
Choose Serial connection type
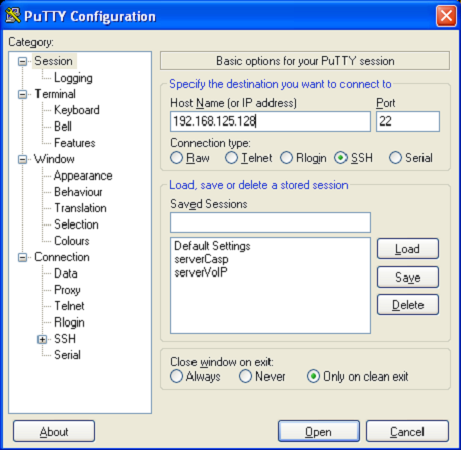pyautogui.click(x=395, y=158)
